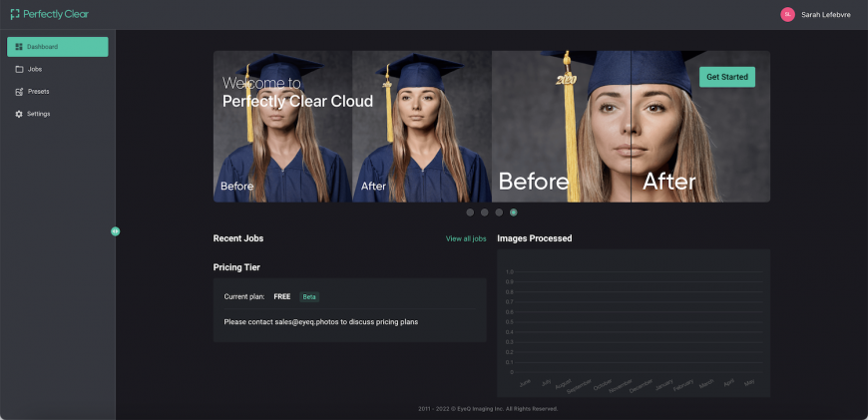
Task: Click the Images Processed chart area
Action: 634,323
